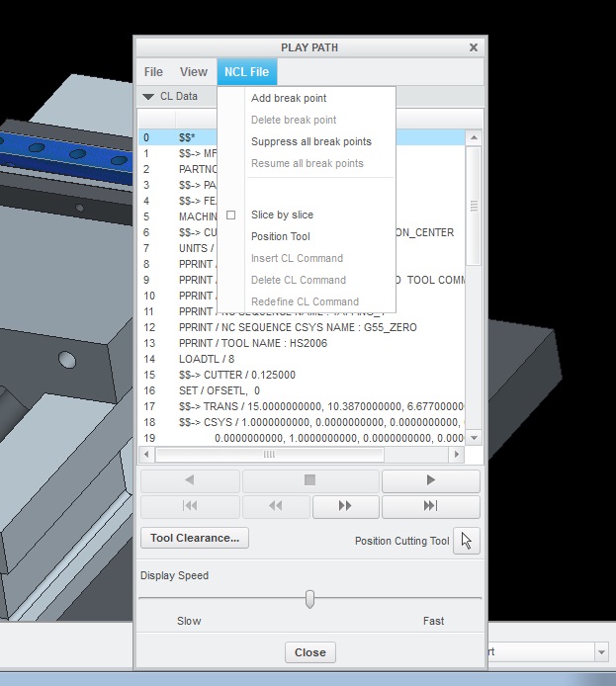Viewport: 616px width, 686px height.
Task: Select Delete break point entry
Action: [294, 120]
